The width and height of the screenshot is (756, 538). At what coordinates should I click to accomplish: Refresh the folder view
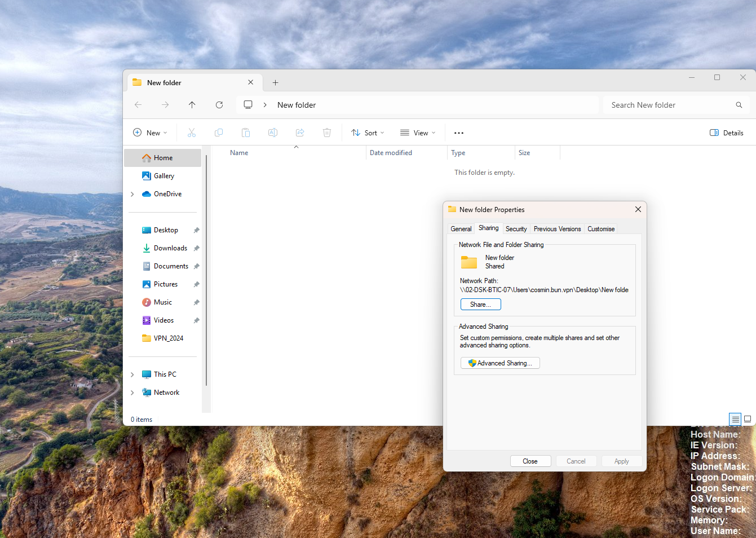coord(219,105)
